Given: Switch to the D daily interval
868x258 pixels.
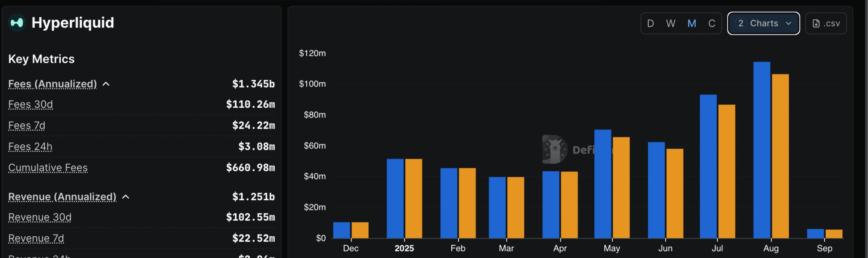Looking at the screenshot, I should point(650,23).
